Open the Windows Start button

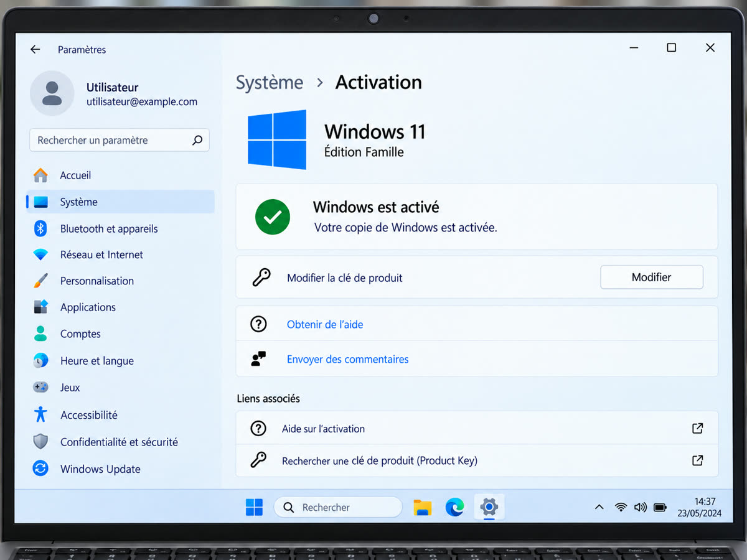pyautogui.click(x=254, y=507)
